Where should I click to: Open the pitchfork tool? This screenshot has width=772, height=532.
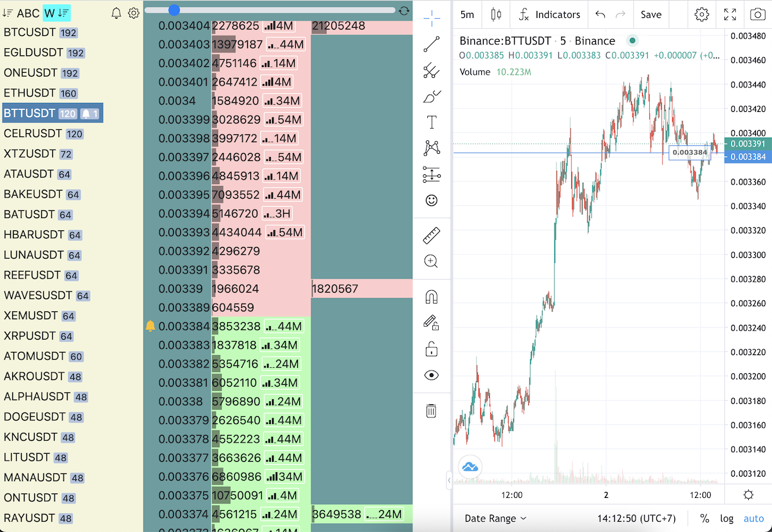[x=432, y=70]
